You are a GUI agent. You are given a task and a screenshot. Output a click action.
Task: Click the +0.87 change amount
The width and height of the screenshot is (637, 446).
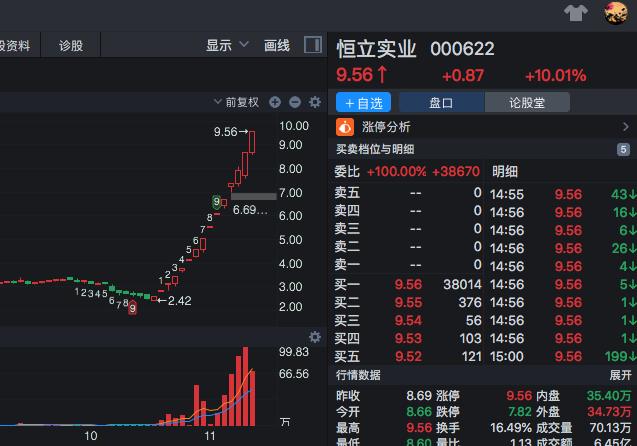(x=463, y=76)
